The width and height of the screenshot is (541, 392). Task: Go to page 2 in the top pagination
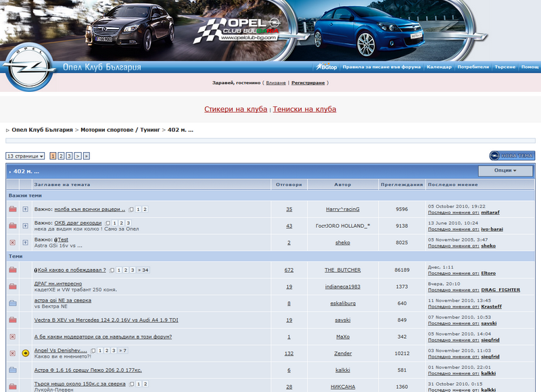61,156
